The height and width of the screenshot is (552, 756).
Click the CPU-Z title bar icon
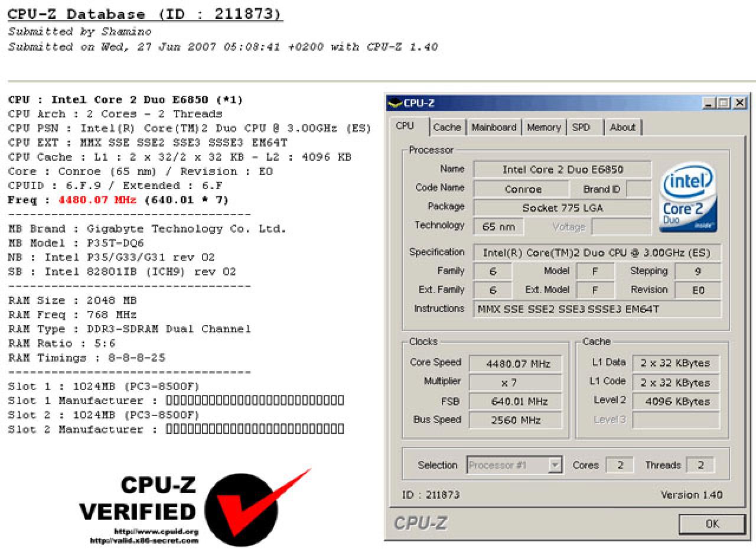395,103
